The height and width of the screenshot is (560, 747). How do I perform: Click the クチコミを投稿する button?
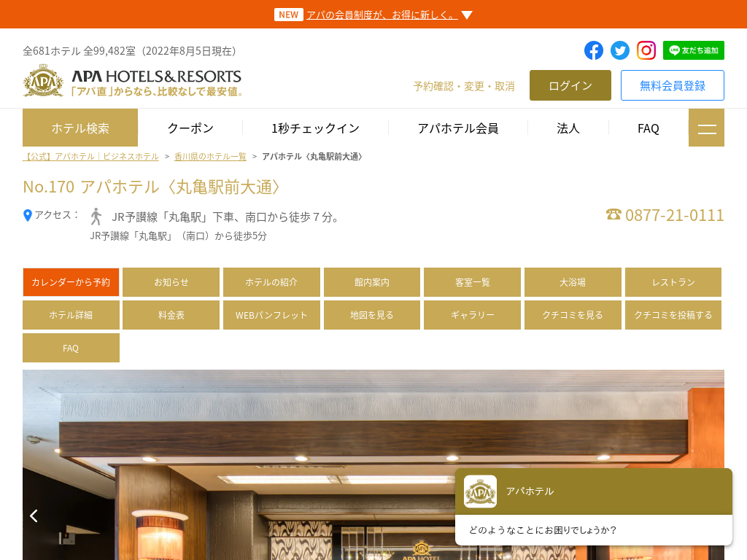click(673, 315)
